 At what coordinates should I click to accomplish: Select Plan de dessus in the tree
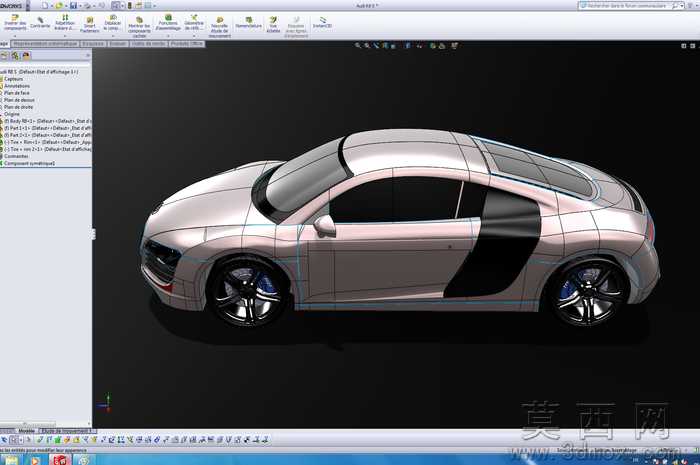(x=19, y=100)
